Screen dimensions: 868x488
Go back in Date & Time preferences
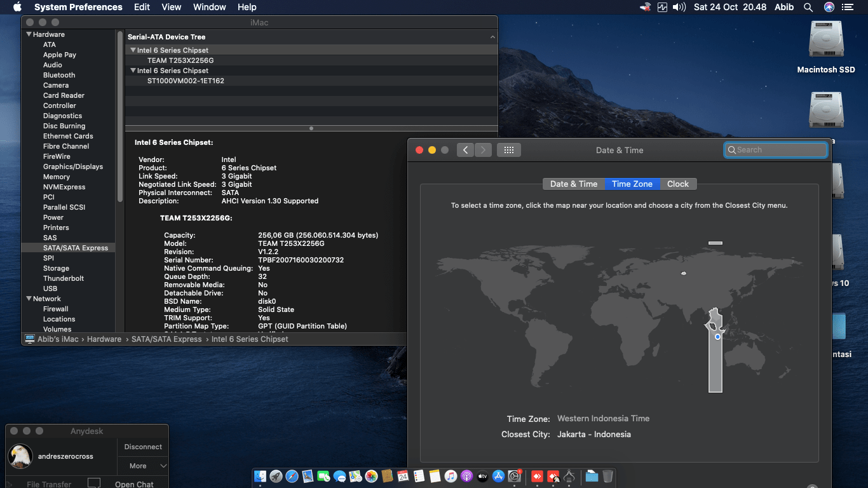pyautogui.click(x=465, y=150)
